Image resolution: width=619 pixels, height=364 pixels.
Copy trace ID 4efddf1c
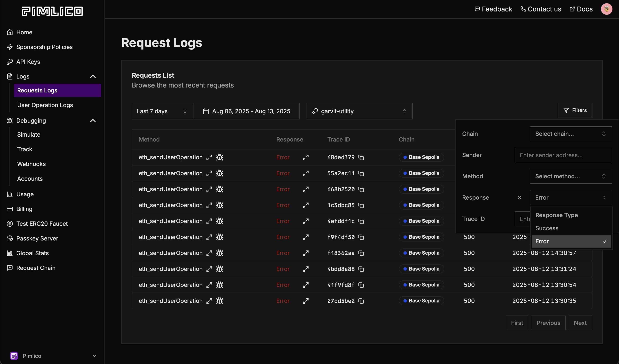(x=361, y=221)
